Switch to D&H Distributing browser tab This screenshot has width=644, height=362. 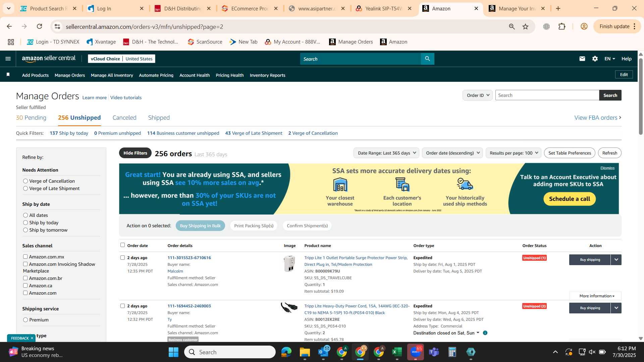tap(183, 8)
